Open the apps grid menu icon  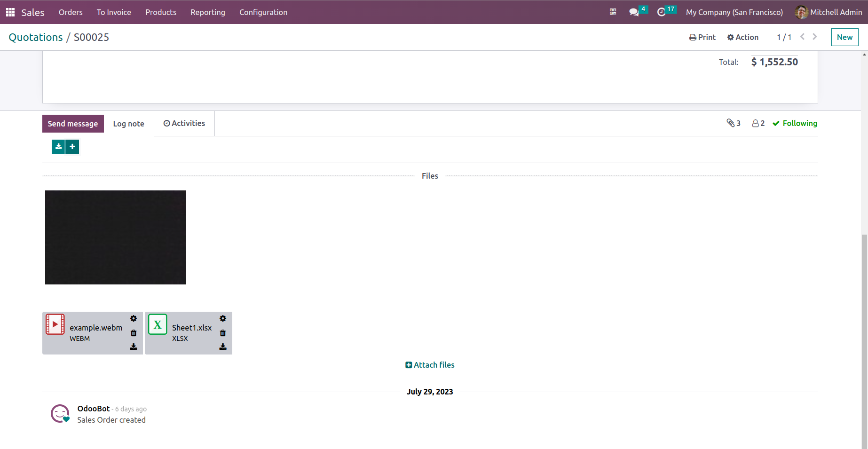10,12
